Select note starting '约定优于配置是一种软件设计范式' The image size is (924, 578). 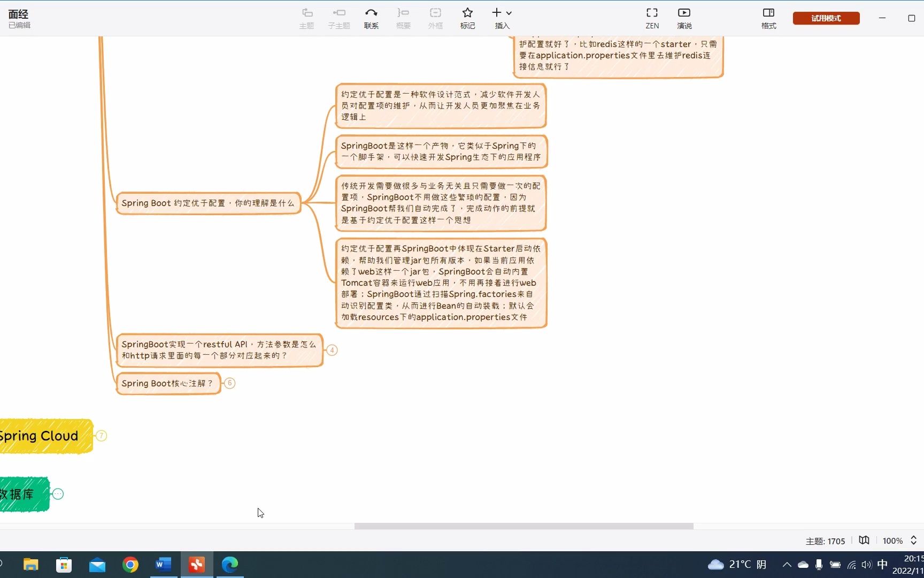tap(441, 105)
